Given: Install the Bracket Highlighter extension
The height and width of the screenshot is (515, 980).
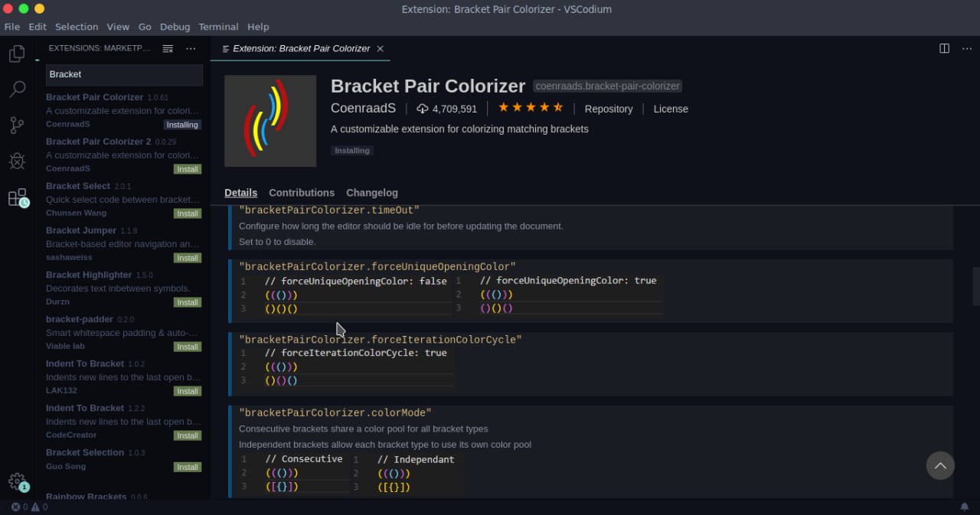Looking at the screenshot, I should 188,302.
